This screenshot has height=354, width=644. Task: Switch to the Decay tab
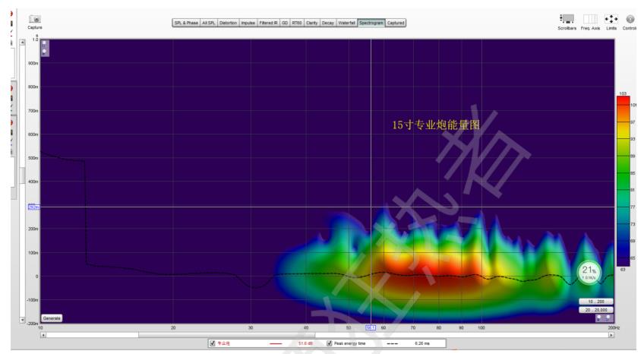click(328, 23)
